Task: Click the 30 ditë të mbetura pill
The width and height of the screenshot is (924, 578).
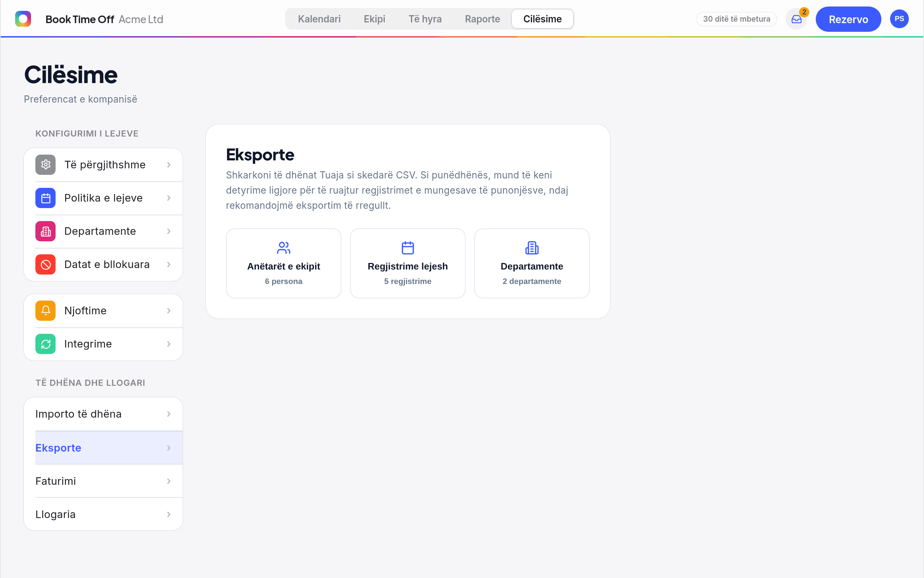Action: [x=736, y=19]
